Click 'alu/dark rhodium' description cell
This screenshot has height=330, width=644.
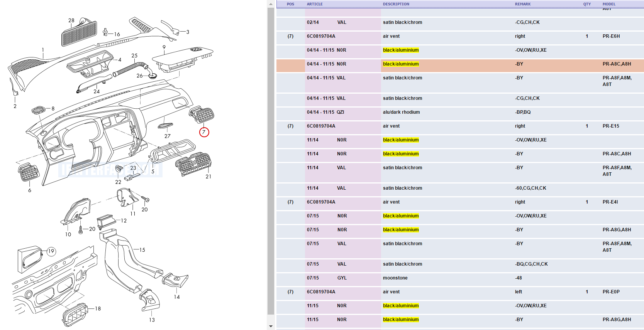[x=401, y=112]
